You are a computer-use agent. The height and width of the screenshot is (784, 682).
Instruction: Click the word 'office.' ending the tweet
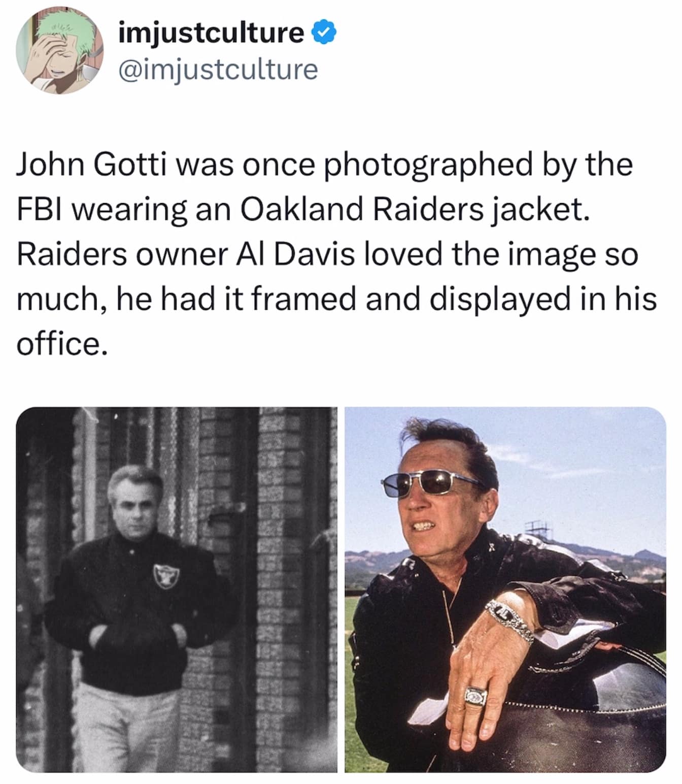tap(62, 344)
